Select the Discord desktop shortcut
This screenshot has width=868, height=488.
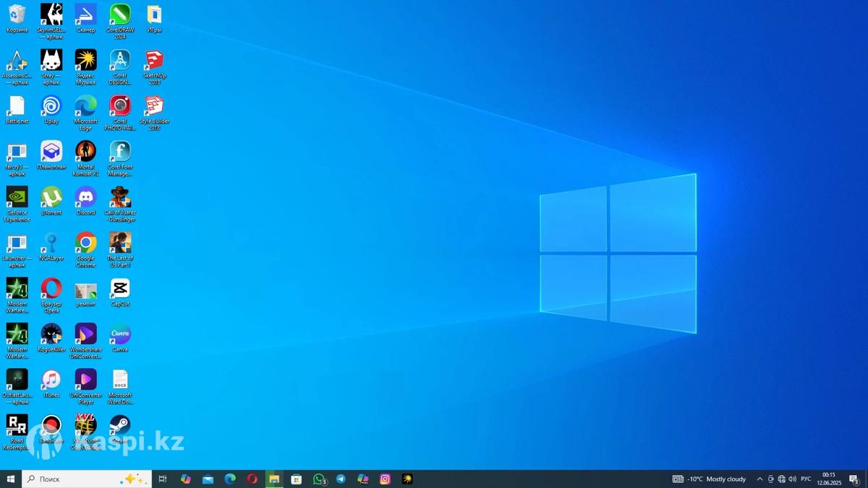pos(85,202)
